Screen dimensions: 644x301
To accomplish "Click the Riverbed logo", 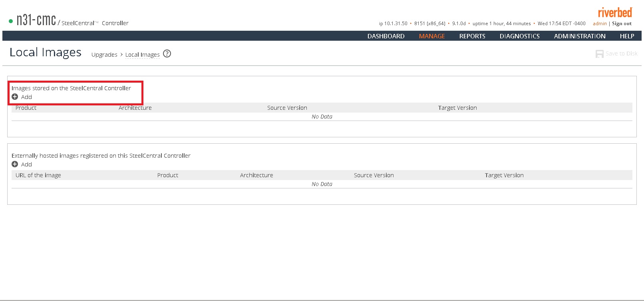I will [x=615, y=13].
